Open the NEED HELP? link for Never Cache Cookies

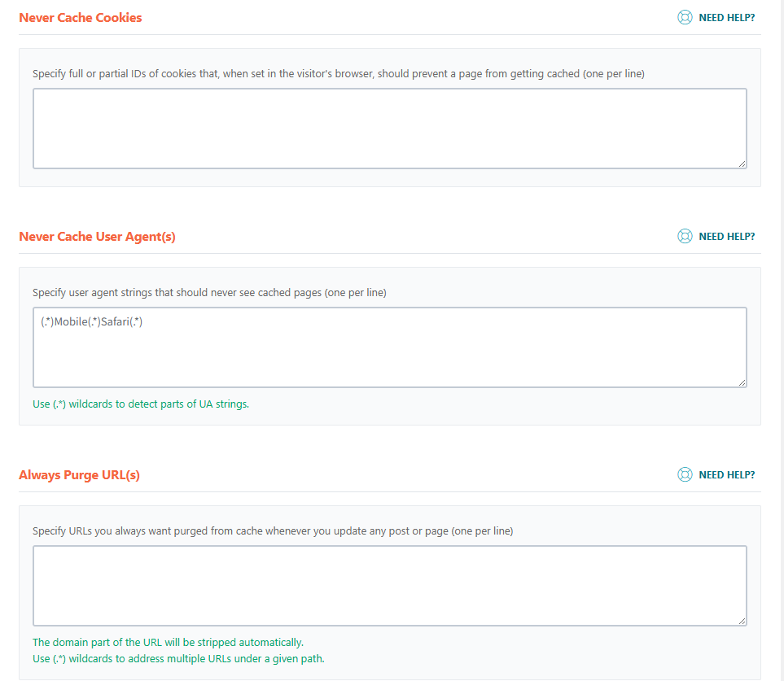tap(726, 17)
